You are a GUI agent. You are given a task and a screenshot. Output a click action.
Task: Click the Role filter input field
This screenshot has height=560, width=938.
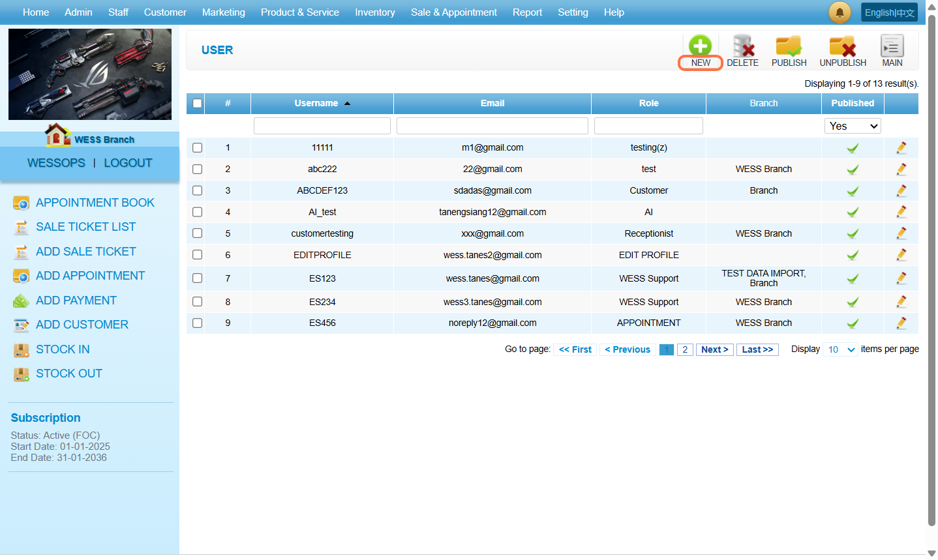[x=648, y=126]
